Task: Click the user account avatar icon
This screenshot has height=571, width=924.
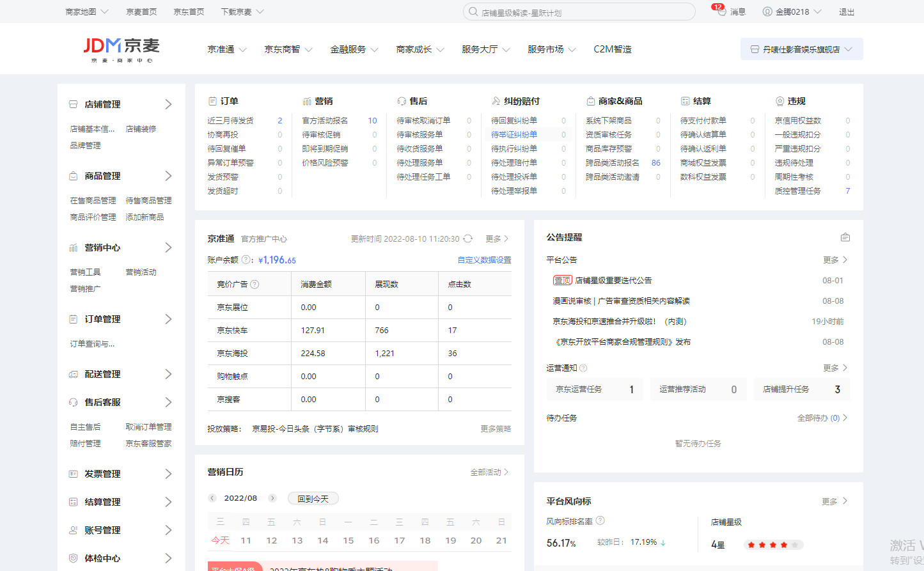Action: 767,12
